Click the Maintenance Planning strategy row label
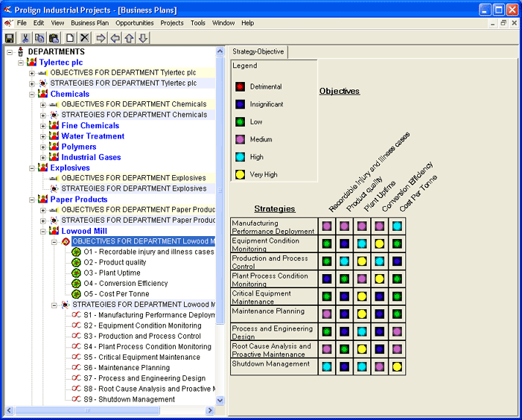This screenshot has width=522, height=420. click(x=274, y=314)
